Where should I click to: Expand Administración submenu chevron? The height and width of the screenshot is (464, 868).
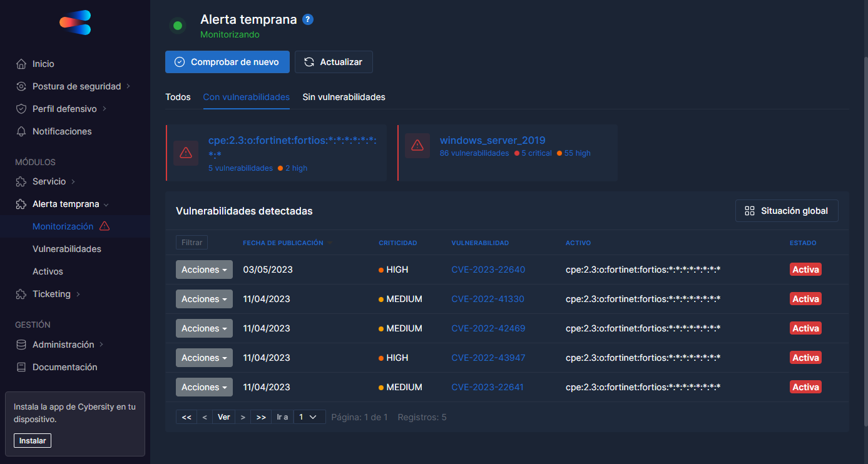tap(101, 345)
